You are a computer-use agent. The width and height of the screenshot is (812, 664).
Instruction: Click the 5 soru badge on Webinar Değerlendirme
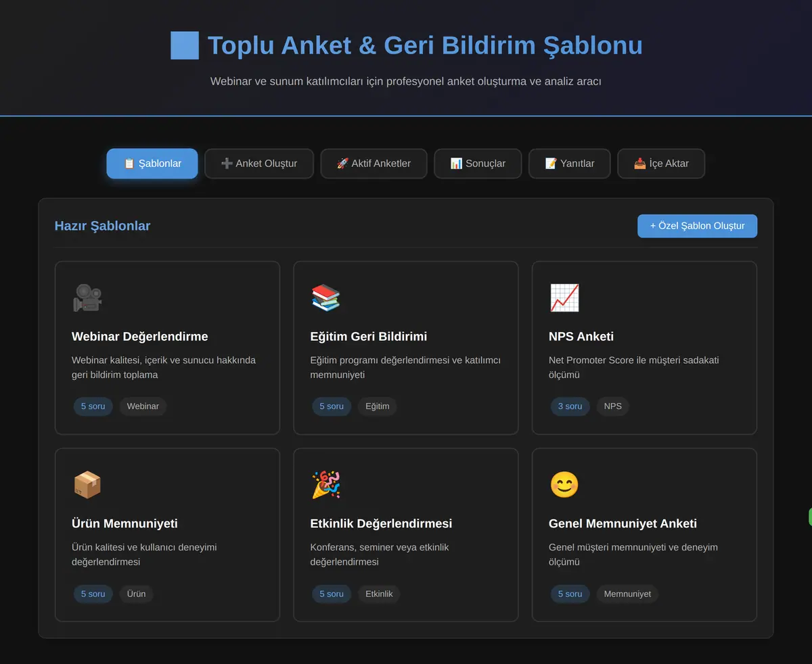[x=93, y=406]
